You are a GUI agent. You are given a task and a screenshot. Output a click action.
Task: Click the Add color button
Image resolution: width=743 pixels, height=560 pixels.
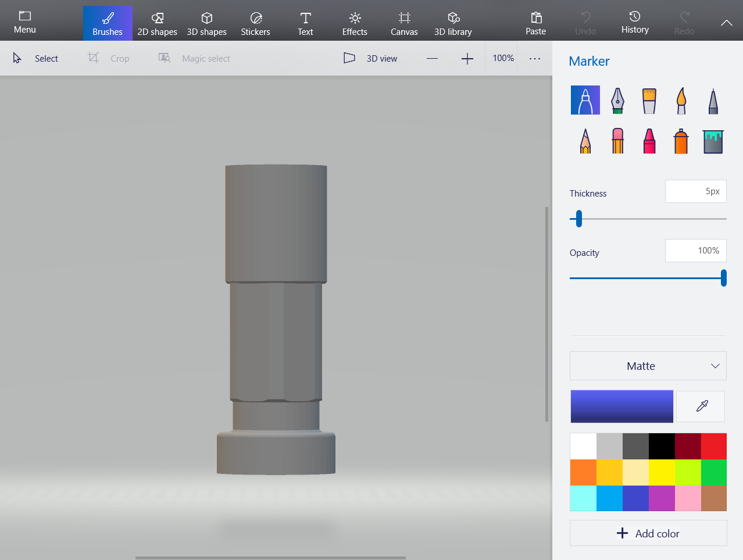(648, 533)
